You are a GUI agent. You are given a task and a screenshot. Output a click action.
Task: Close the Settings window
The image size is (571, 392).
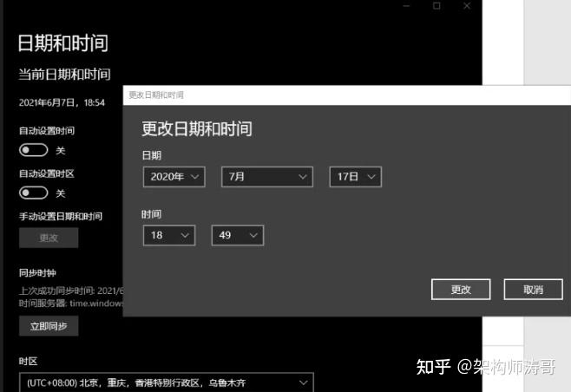coord(467,6)
